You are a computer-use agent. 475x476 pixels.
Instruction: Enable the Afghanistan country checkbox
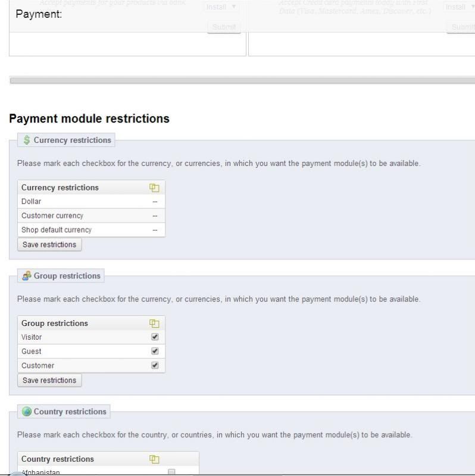(x=171, y=472)
